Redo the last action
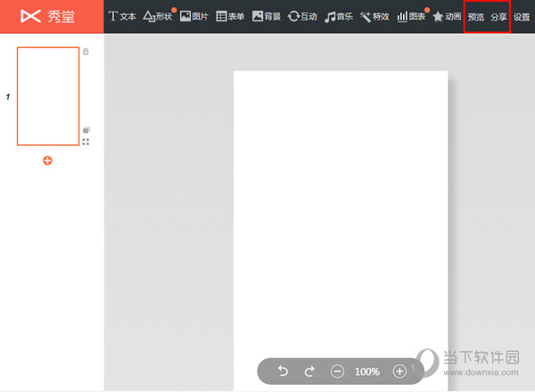The height and width of the screenshot is (392, 535). [309, 372]
